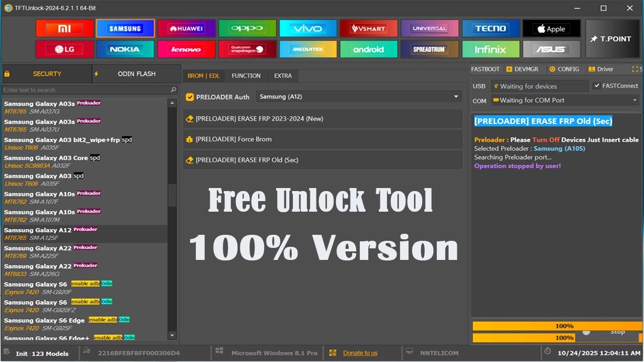Screen dimensions: 644x362
Task: Toggle the PRELOADER Auth checkbox
Action: pos(190,97)
